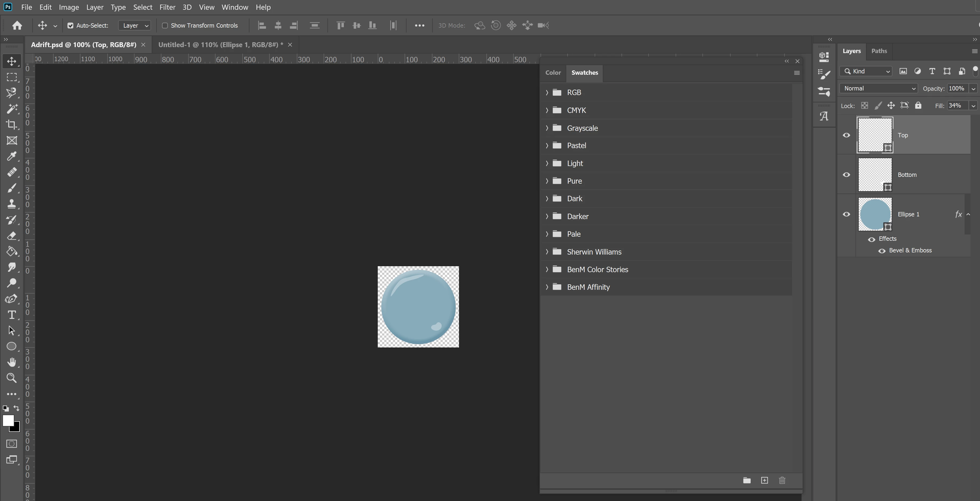
Task: Open the Auto-Select Layer dropdown
Action: tap(135, 25)
